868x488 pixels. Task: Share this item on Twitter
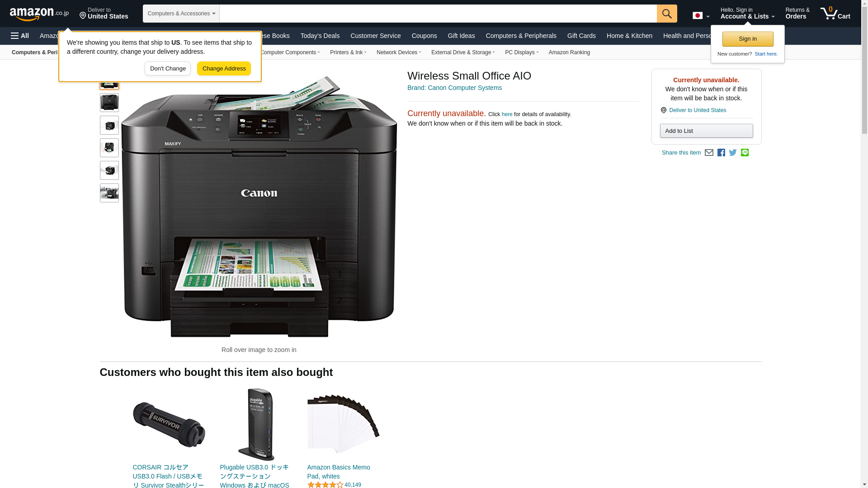click(x=733, y=153)
